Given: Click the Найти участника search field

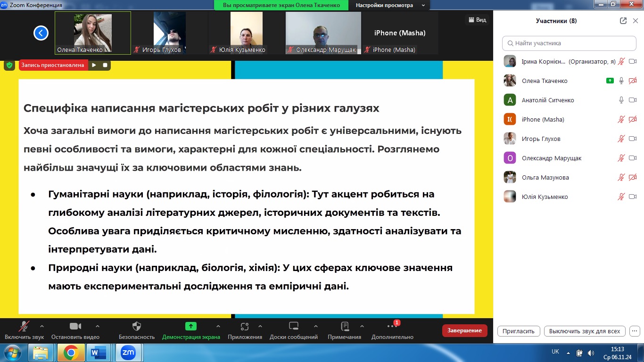Looking at the screenshot, I should (x=569, y=43).
